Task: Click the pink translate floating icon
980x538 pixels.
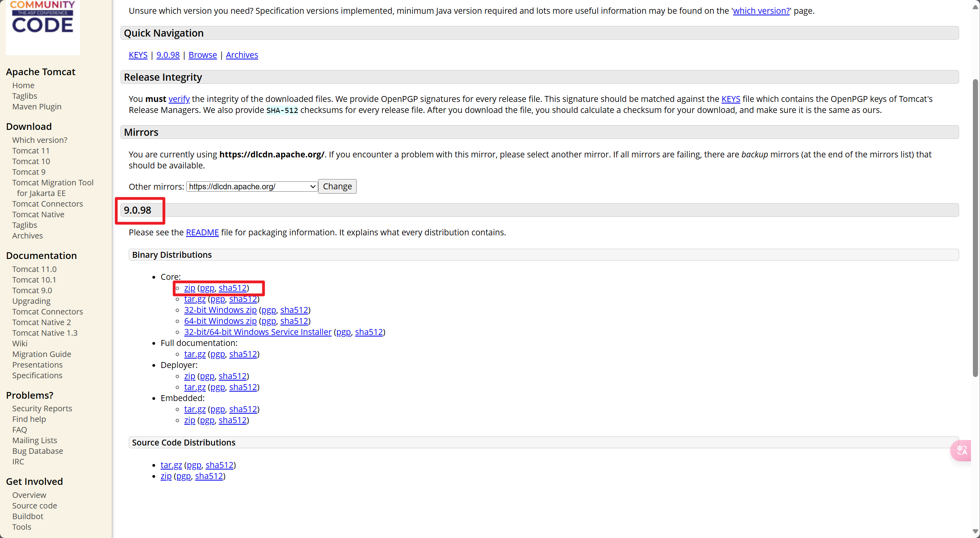Action: tap(961, 450)
